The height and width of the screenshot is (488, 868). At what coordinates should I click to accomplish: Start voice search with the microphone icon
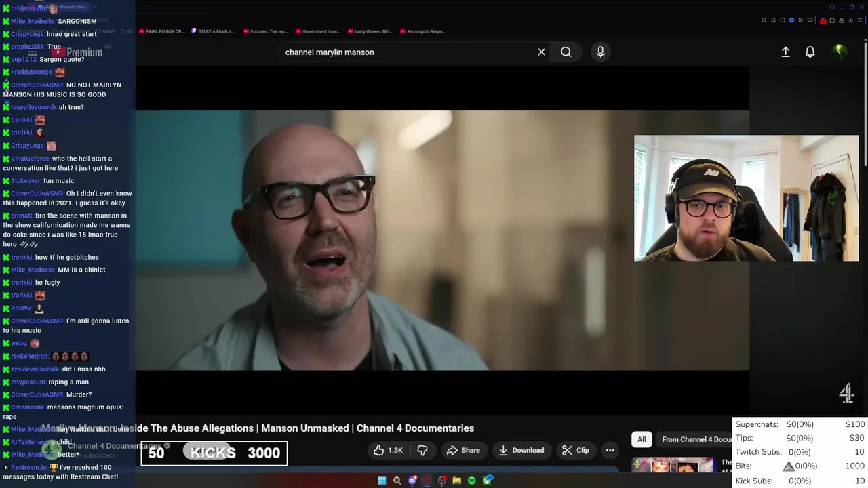coord(600,52)
